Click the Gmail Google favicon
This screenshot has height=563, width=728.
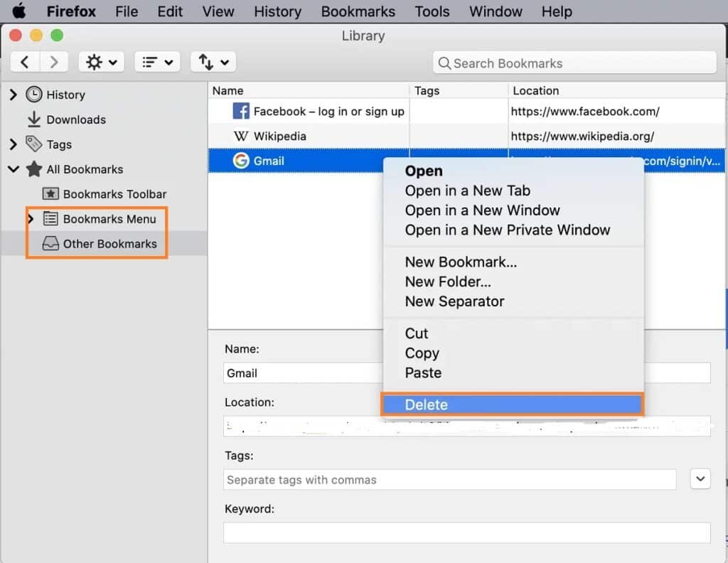241,161
